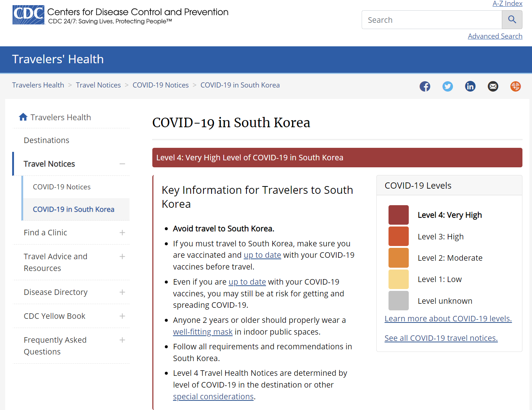
Task: Open the special considerations link
Action: 213,396
